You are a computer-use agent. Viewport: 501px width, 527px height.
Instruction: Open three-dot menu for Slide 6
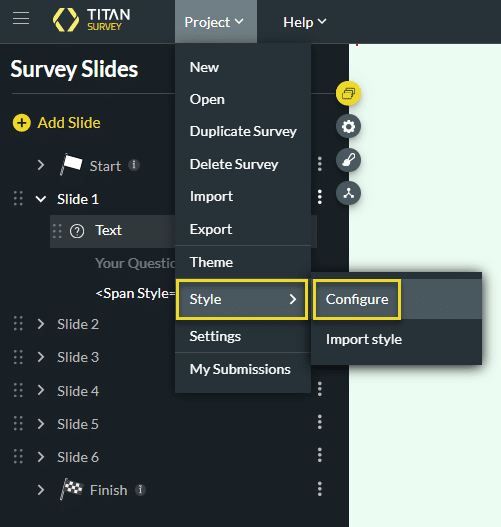[320, 455]
